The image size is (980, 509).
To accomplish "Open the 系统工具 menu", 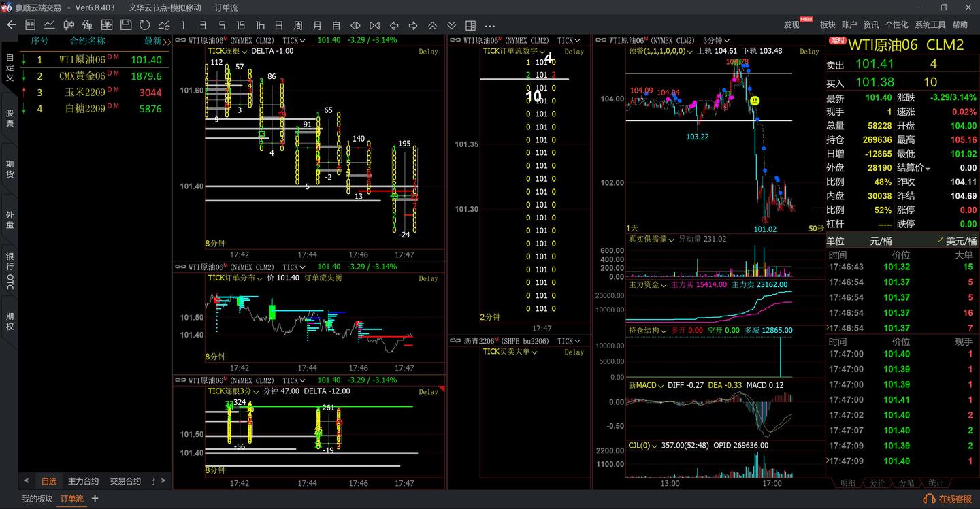I will click(x=930, y=24).
